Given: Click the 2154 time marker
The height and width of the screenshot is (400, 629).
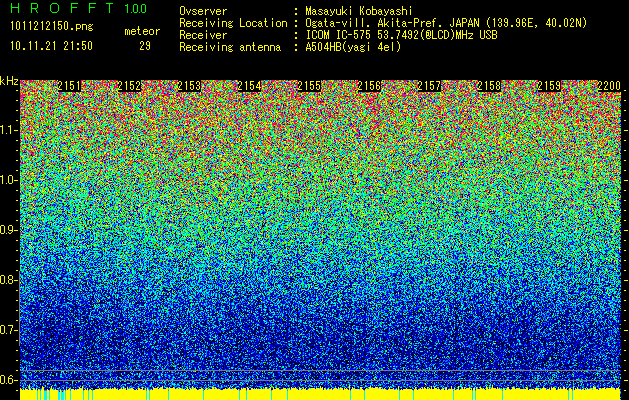Looking at the screenshot, I should coord(249,86).
